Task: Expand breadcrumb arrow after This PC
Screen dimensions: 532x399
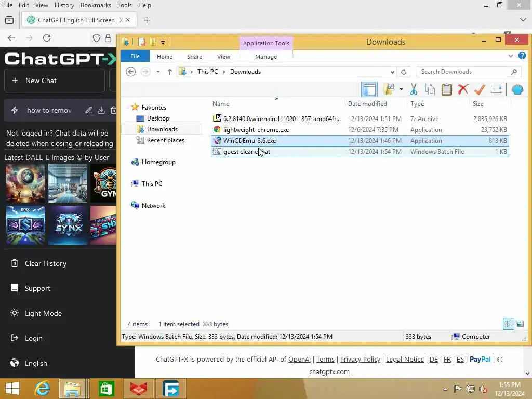Action: coord(224,72)
